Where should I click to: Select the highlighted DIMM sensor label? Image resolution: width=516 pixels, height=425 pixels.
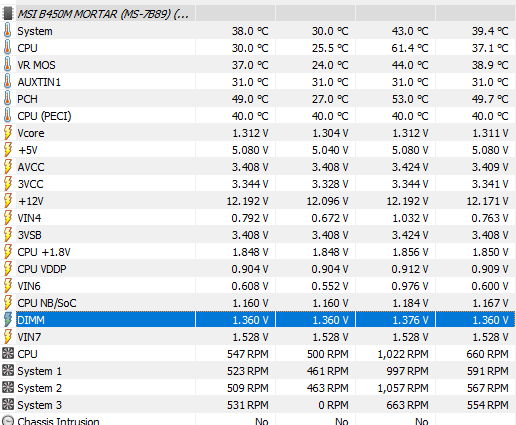tap(31, 320)
